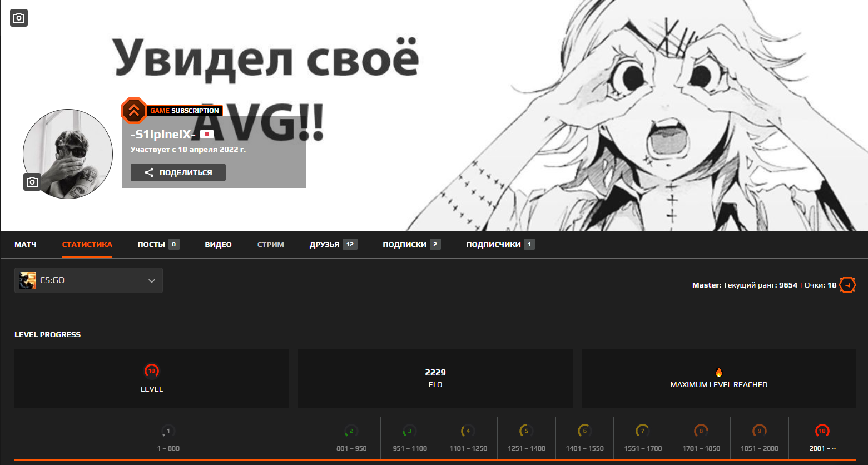Click the MAXIMUM LEVEL REACHED text

tap(719, 384)
